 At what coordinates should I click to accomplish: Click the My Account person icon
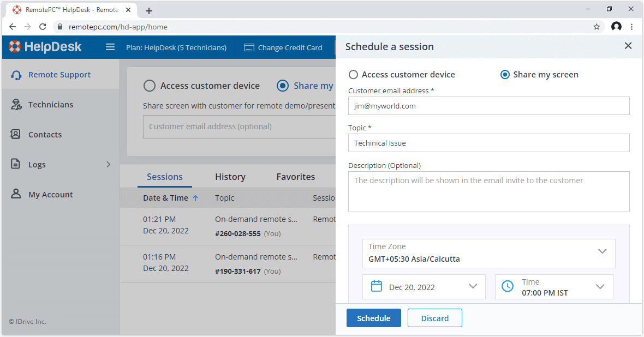[x=16, y=194]
